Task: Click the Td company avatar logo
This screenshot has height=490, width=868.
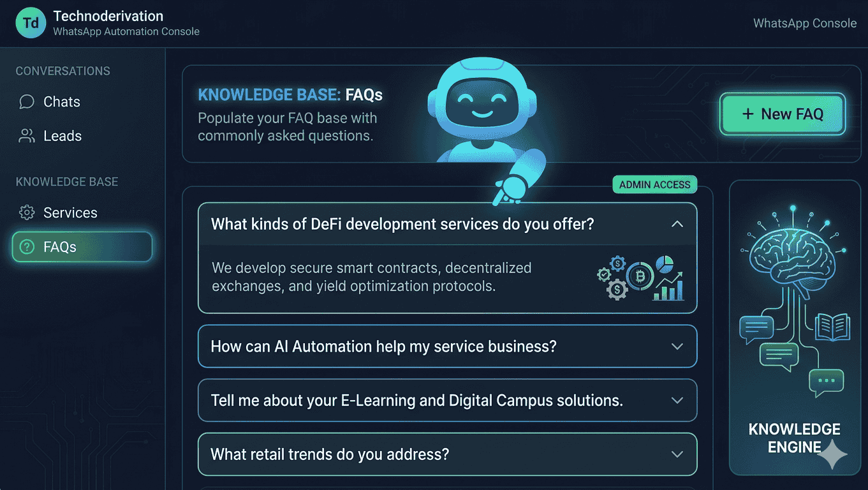Action: click(x=30, y=22)
